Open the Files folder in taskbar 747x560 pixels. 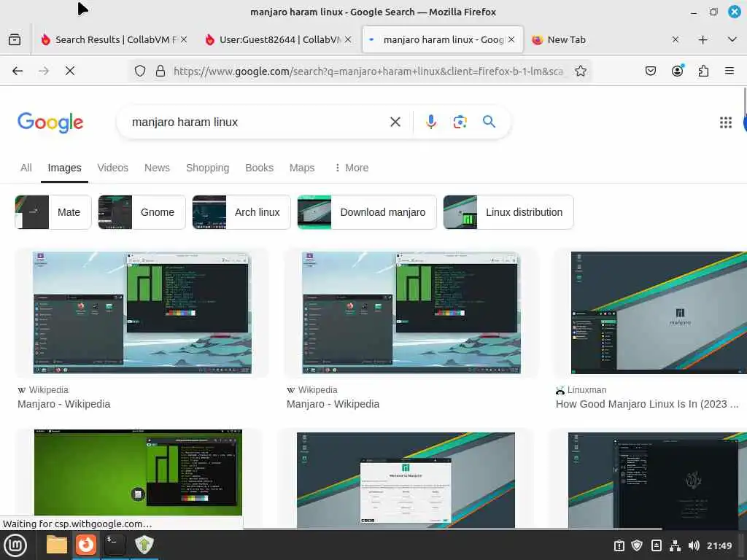pyautogui.click(x=56, y=545)
